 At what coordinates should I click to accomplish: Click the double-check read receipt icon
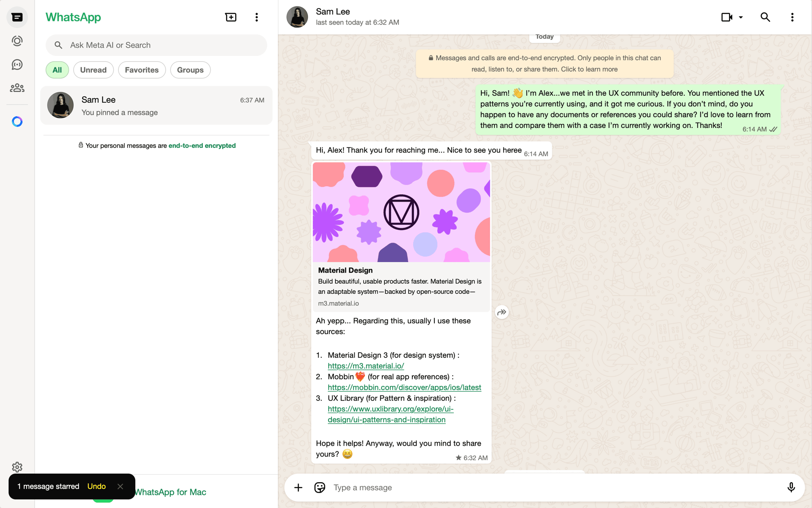click(773, 129)
